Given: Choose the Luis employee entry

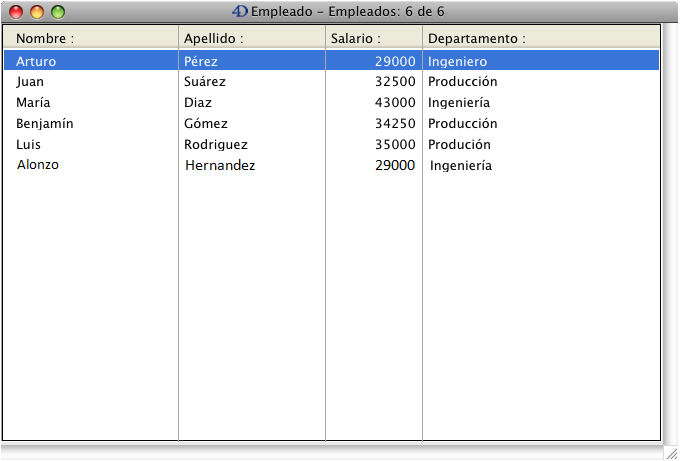Looking at the screenshot, I should [x=29, y=145].
